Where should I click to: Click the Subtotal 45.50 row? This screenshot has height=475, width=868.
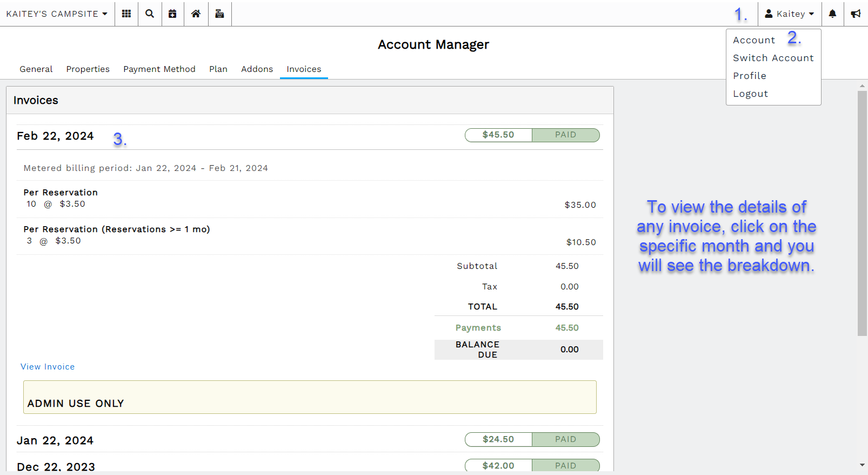pos(519,266)
